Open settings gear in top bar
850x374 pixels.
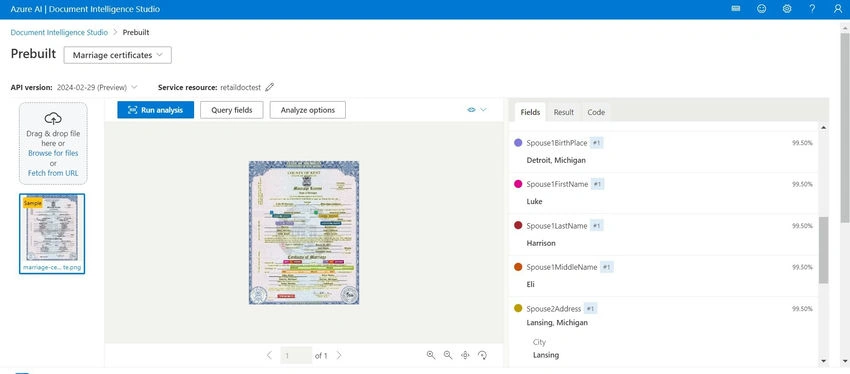pos(787,9)
